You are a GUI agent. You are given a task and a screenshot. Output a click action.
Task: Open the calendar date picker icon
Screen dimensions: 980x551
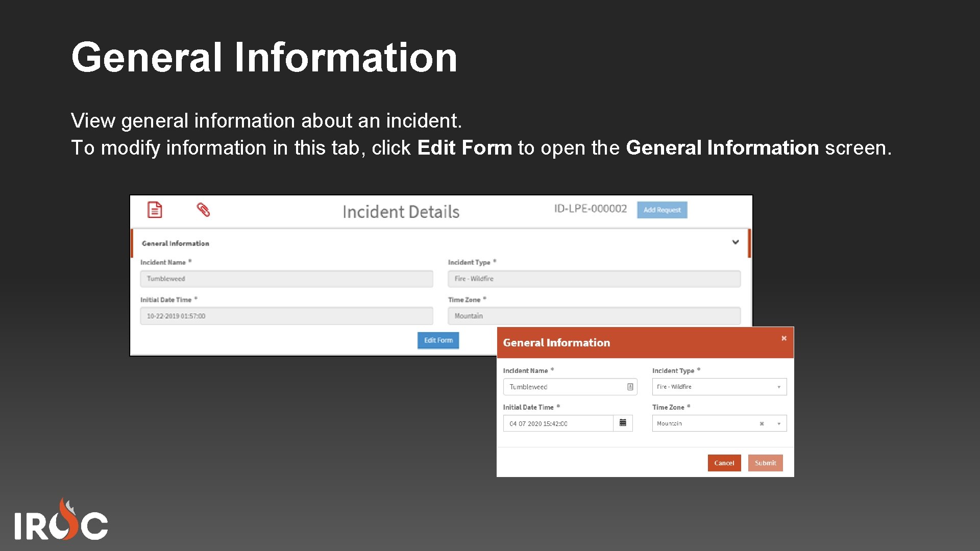(623, 423)
